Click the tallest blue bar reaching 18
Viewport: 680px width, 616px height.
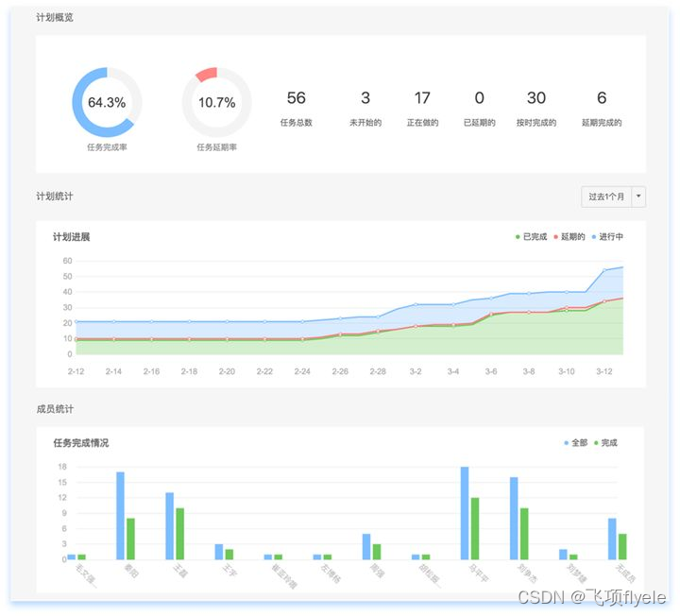click(465, 513)
